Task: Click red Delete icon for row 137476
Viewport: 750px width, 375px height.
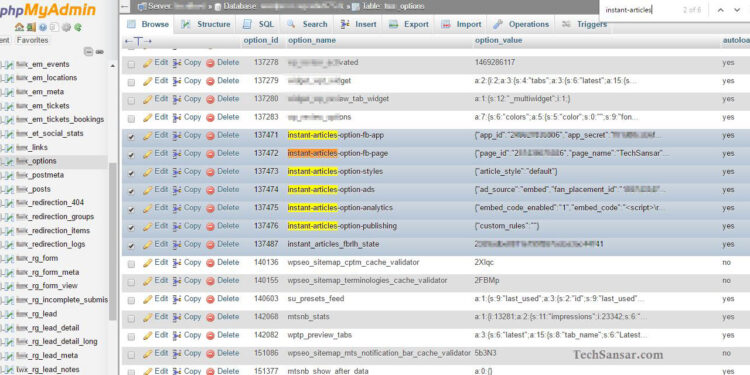Action: pyautogui.click(x=210, y=226)
